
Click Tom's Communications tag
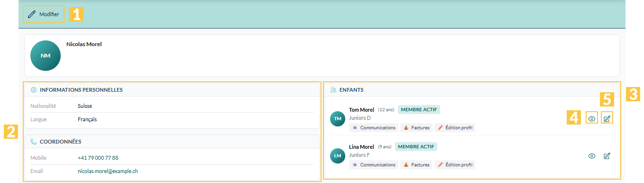click(x=374, y=127)
